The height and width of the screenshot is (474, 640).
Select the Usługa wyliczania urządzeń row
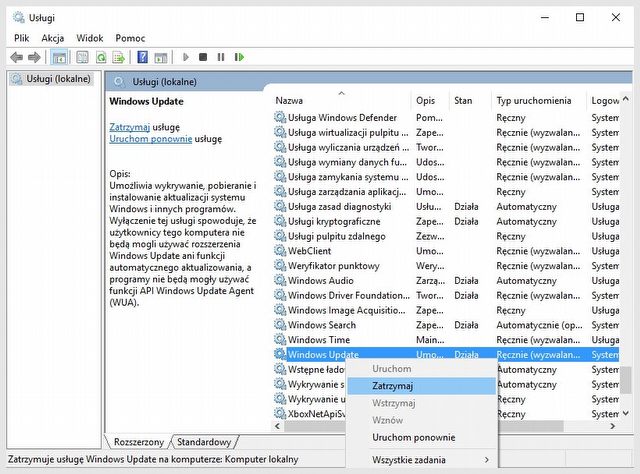(x=446, y=147)
